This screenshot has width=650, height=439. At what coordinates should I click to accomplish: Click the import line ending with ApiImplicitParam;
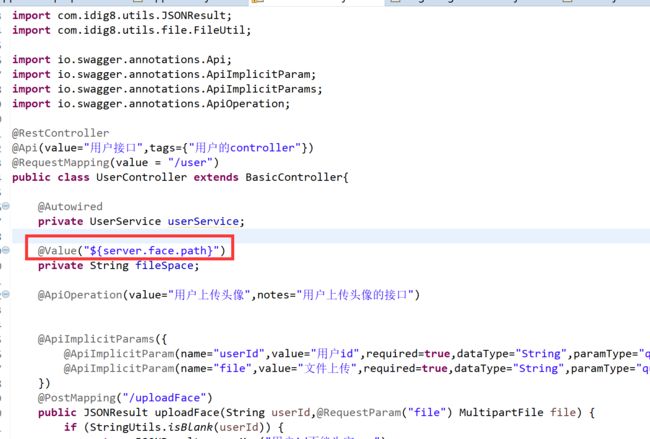point(164,75)
